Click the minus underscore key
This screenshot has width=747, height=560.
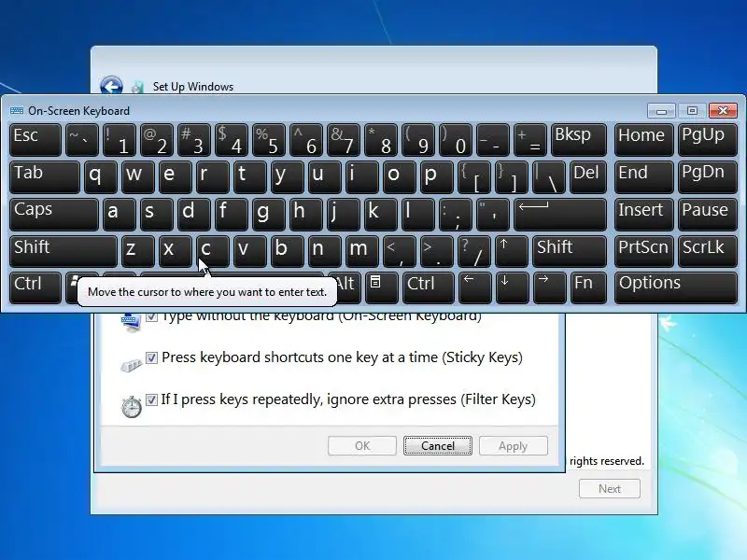point(493,139)
